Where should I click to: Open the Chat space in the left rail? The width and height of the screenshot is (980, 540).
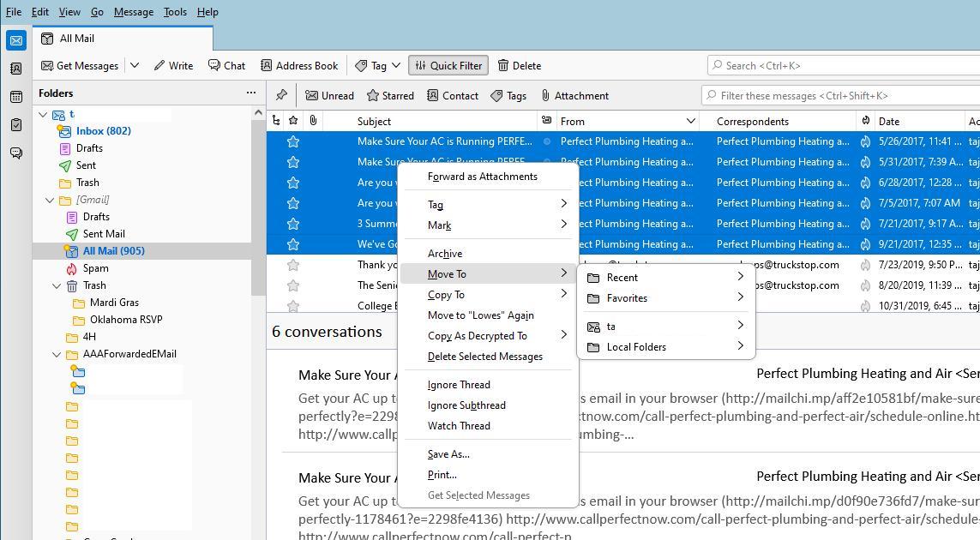15,153
